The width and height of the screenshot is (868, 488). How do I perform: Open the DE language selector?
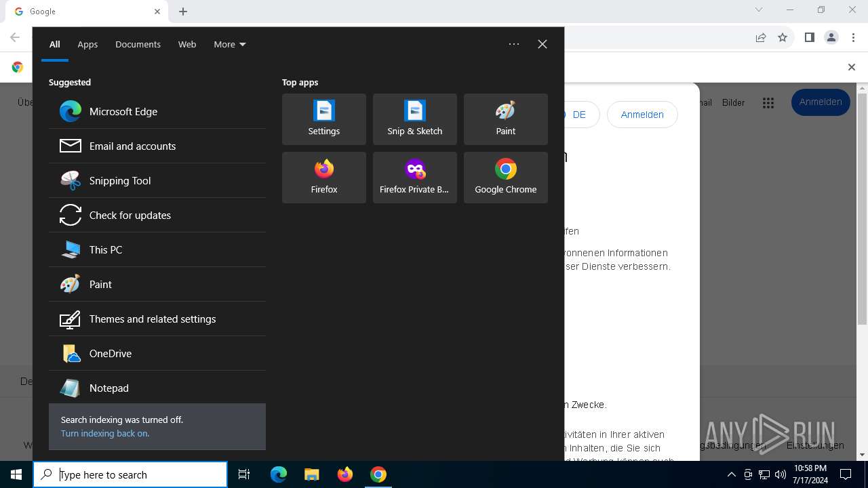pos(578,115)
